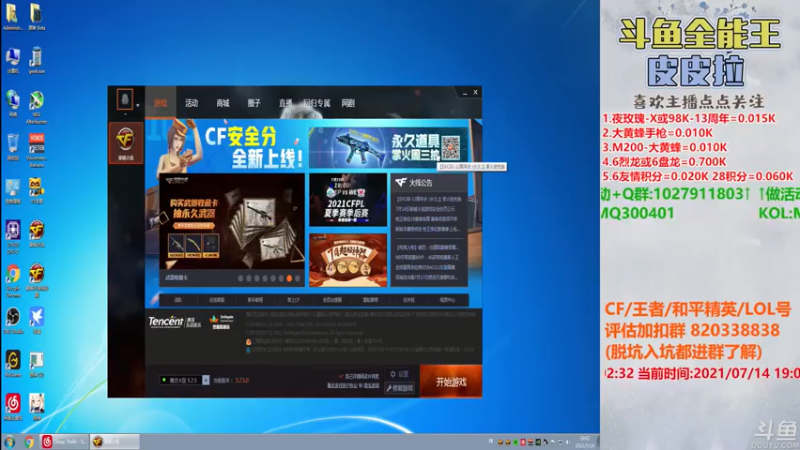Open the 永久道具 gun banner
Screen dimensions: 800x450
pos(388,147)
